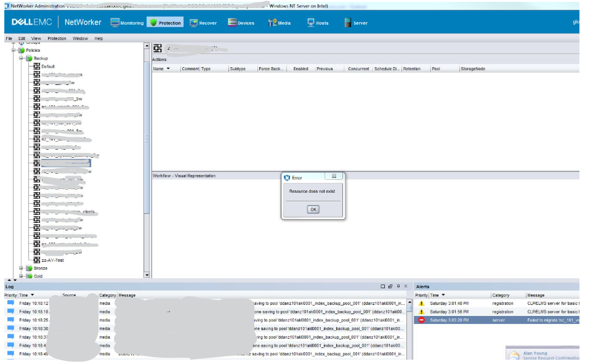Click the Pool column header
This screenshot has height=364, width=593.
click(445, 69)
